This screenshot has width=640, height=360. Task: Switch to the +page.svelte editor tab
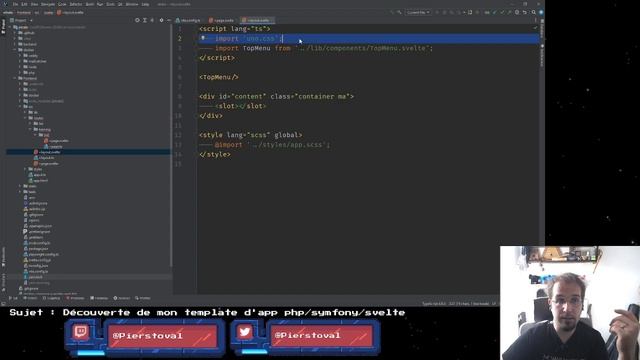point(222,20)
